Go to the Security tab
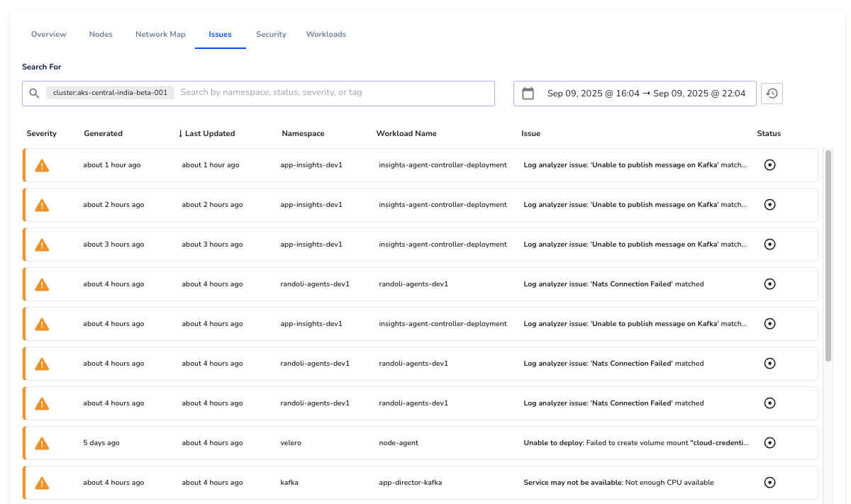This screenshot has width=851, height=504. (x=271, y=34)
